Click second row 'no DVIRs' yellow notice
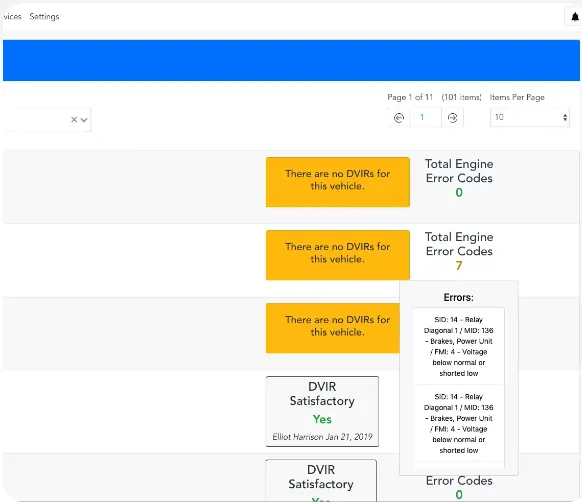The image size is (582, 503). (338, 255)
